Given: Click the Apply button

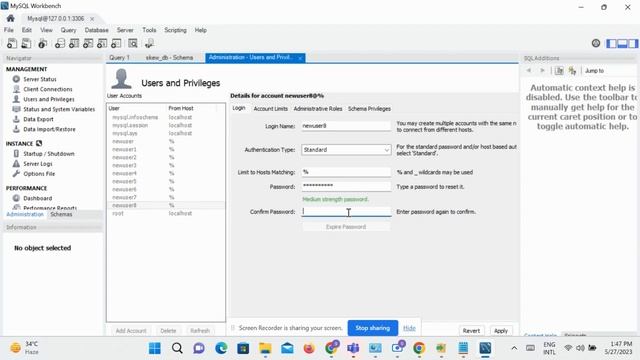Looking at the screenshot, I should point(501,331).
